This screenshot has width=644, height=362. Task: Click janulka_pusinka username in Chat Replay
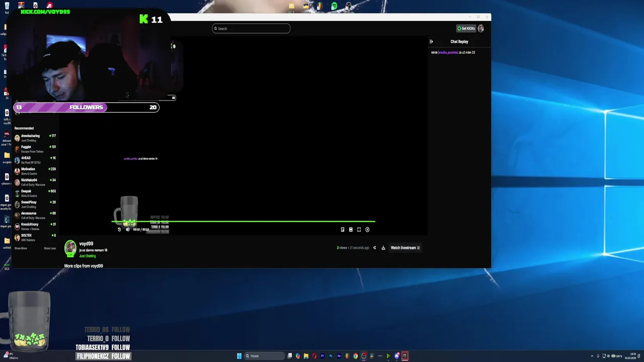448,52
